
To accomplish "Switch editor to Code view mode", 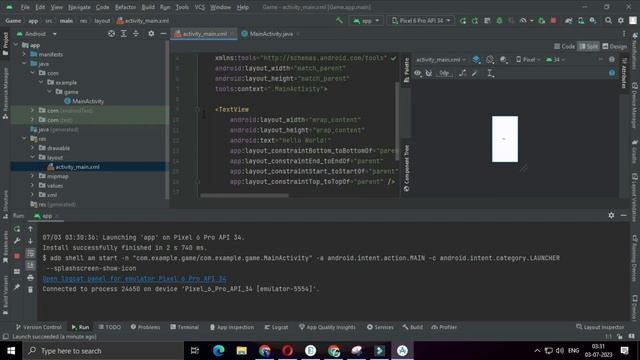I will tap(564, 47).
